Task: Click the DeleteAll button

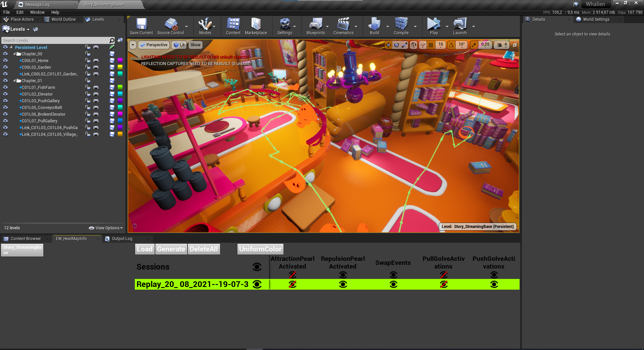Action: pyautogui.click(x=204, y=249)
